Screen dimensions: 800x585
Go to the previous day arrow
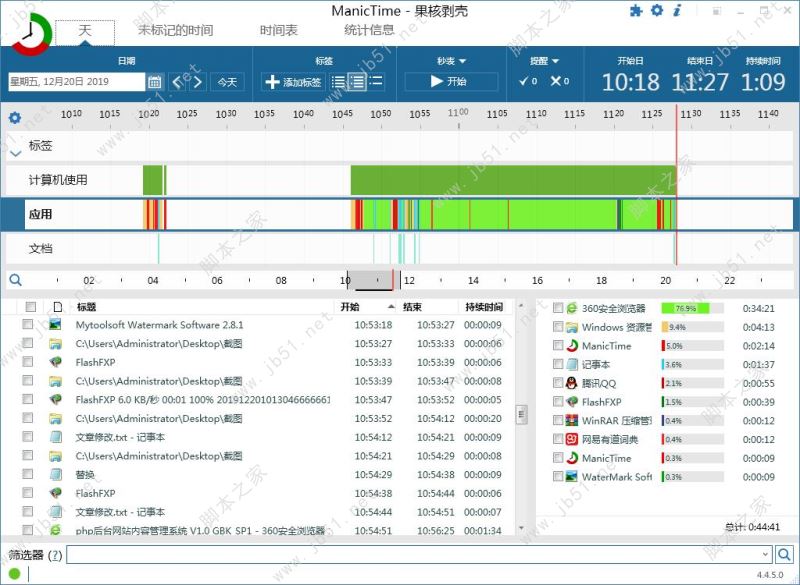coord(178,82)
